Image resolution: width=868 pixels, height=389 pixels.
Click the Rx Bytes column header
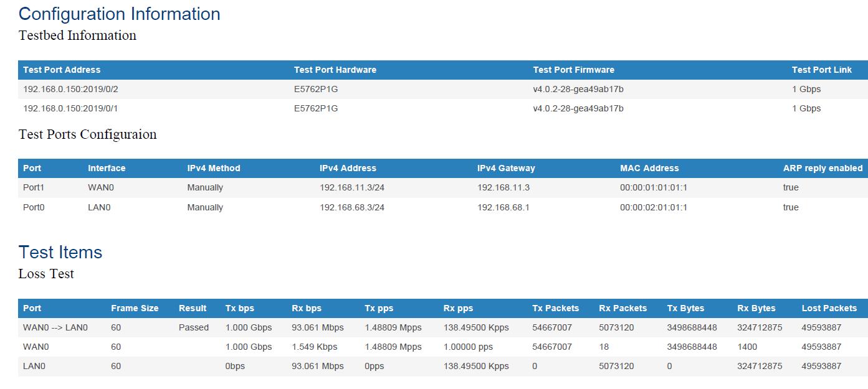click(x=756, y=308)
